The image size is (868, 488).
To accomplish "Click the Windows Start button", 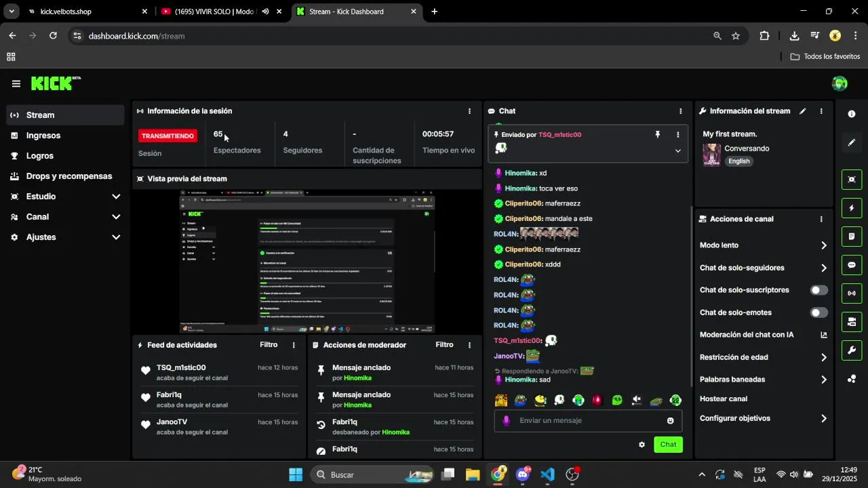I will click(296, 474).
